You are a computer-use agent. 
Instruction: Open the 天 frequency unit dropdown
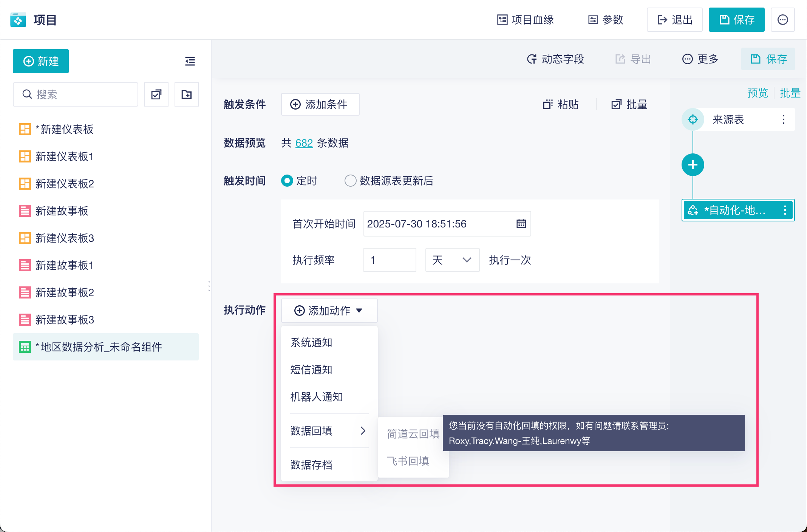tap(452, 260)
